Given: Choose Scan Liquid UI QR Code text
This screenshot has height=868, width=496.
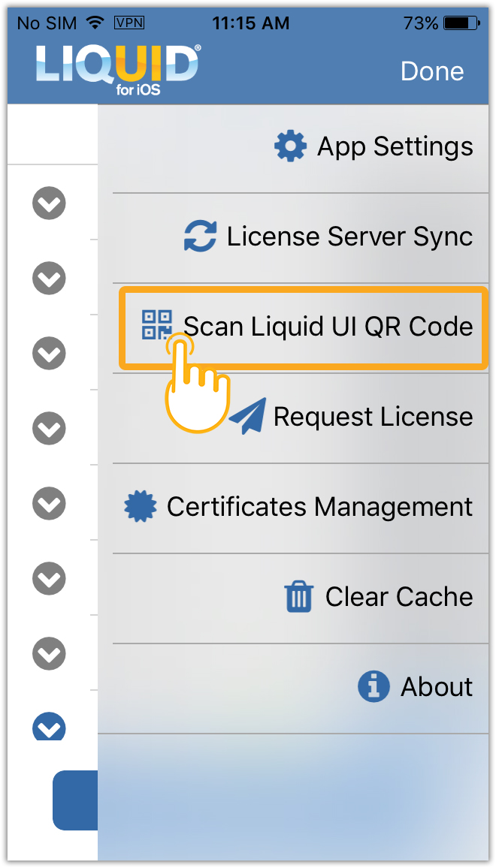Looking at the screenshot, I should click(x=328, y=327).
